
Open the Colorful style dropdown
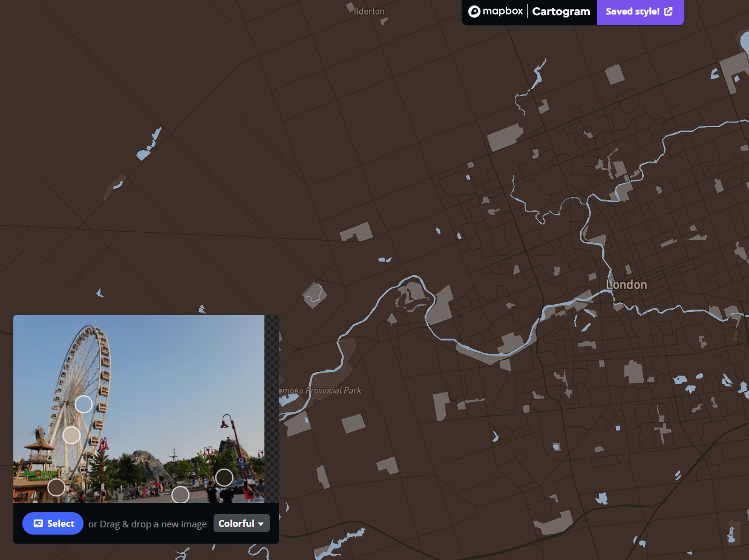point(241,523)
